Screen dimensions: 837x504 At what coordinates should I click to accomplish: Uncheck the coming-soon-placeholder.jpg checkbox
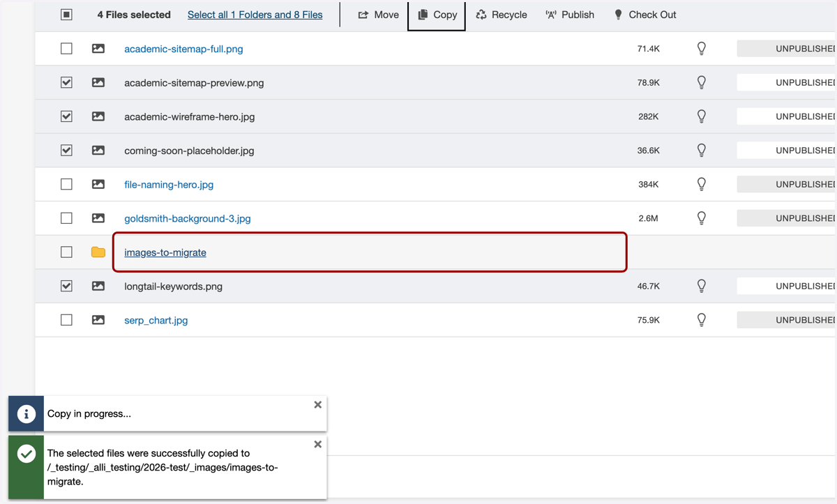coord(66,150)
